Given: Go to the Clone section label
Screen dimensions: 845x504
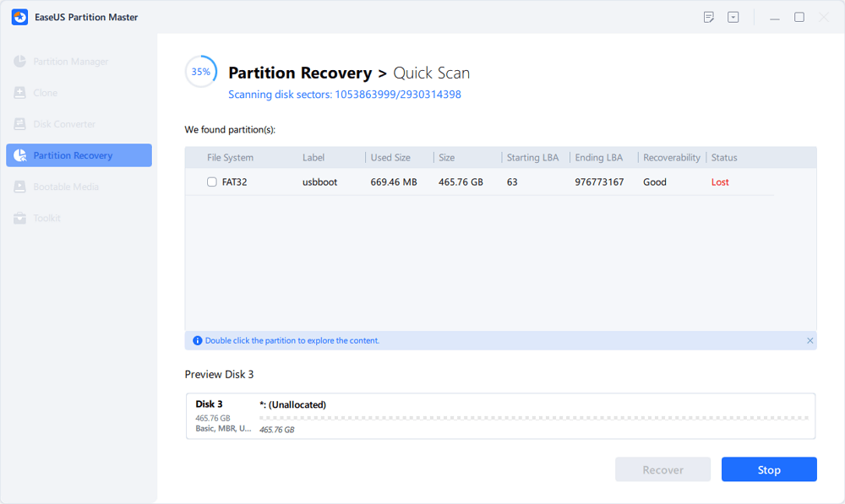Looking at the screenshot, I should point(46,93).
